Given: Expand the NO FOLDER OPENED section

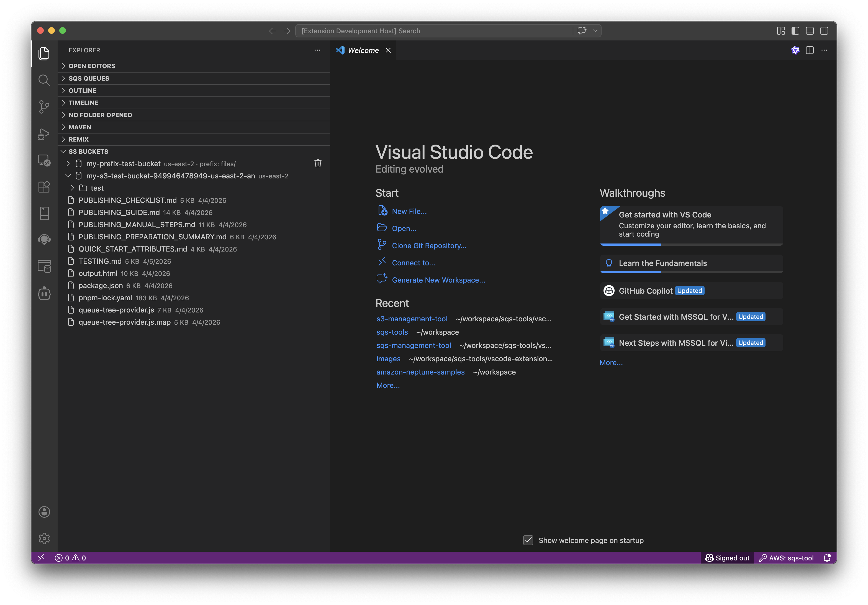Looking at the screenshot, I should 194,115.
